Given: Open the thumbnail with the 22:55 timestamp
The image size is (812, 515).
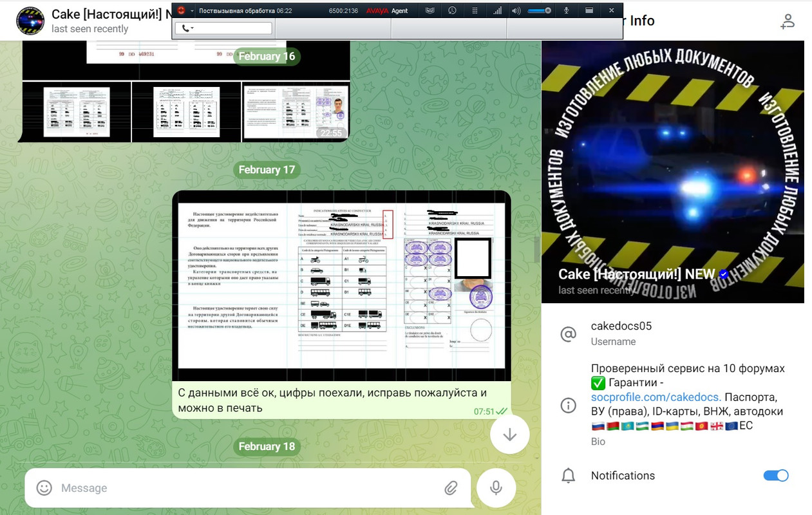Looking at the screenshot, I should coord(296,112).
